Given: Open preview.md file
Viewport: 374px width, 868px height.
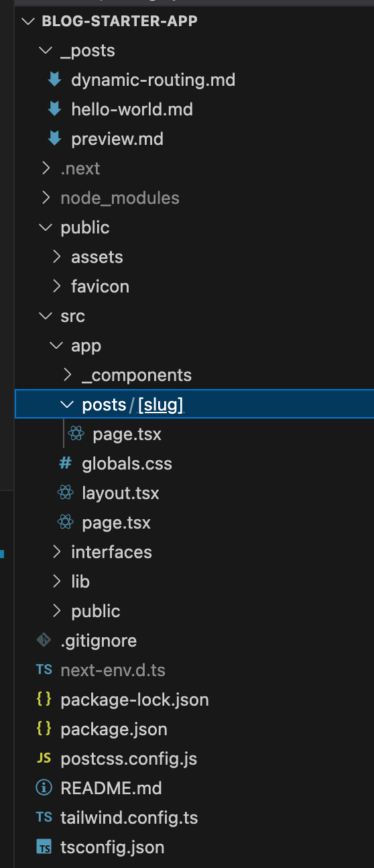Looking at the screenshot, I should [x=117, y=139].
